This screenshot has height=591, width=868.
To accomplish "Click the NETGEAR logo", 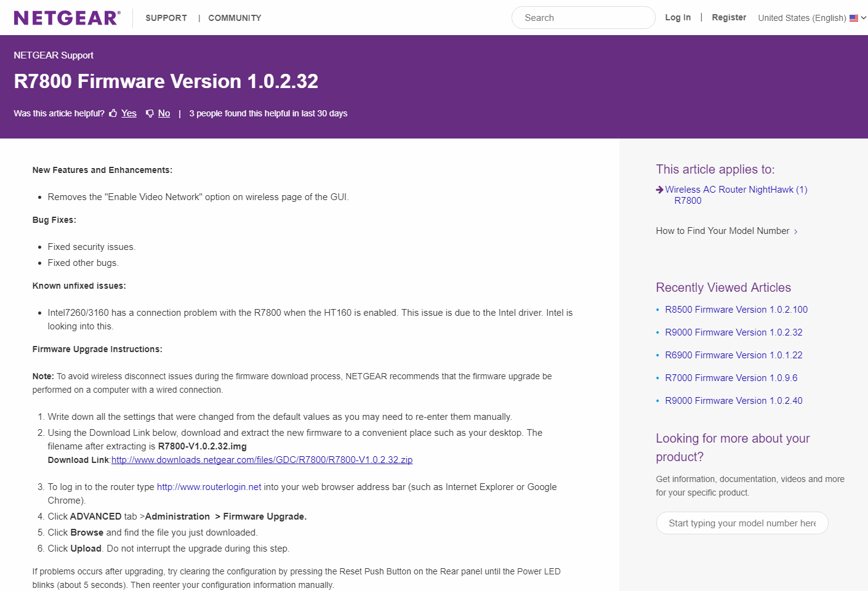I will click(67, 18).
